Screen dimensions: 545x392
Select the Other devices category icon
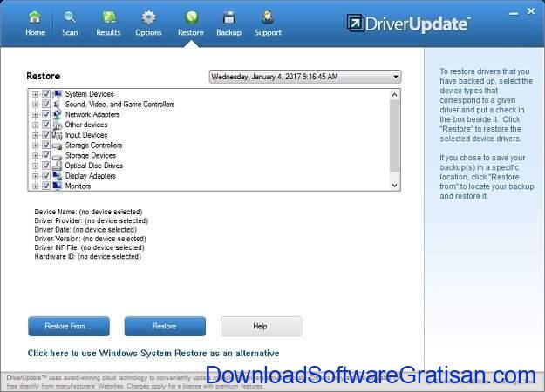coord(57,125)
